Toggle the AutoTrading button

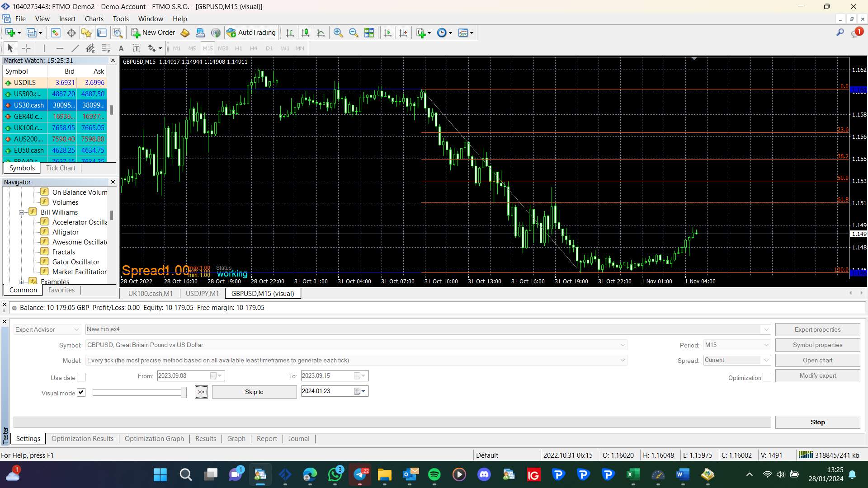click(251, 33)
